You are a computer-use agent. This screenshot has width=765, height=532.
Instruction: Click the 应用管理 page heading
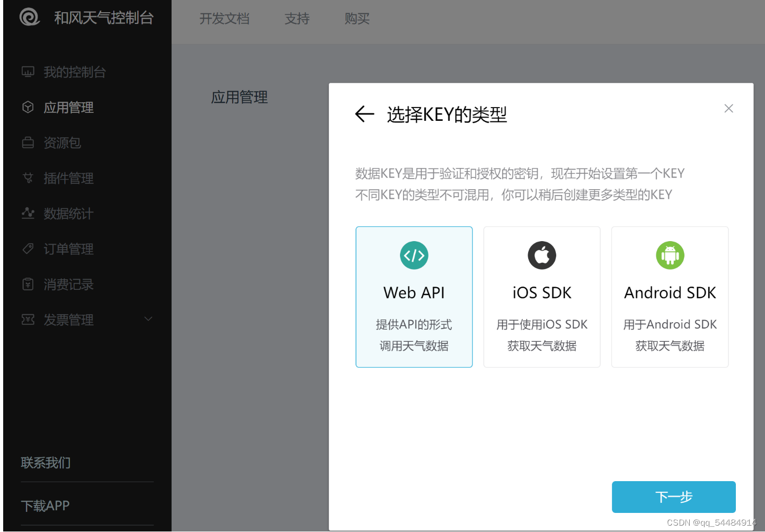(x=239, y=97)
